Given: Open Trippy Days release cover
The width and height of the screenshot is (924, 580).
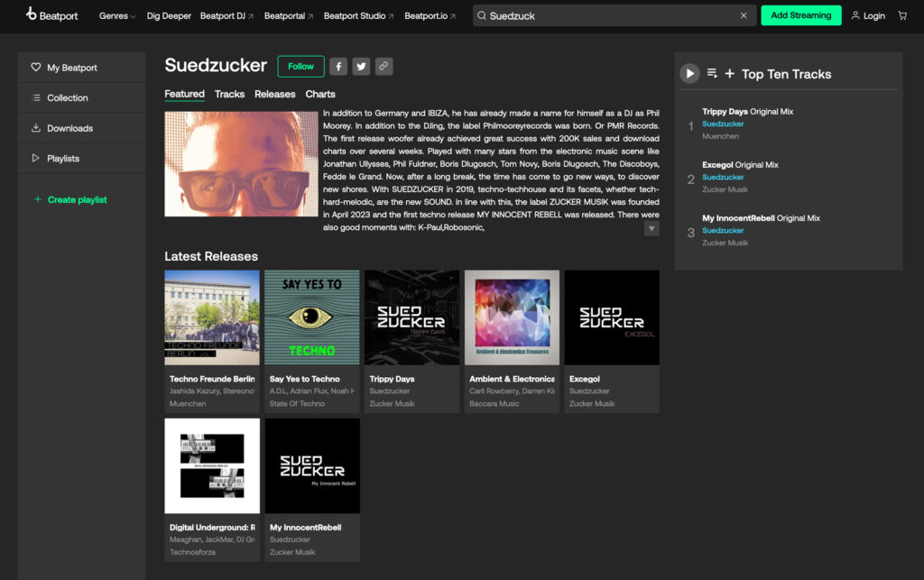Looking at the screenshot, I should tap(411, 318).
